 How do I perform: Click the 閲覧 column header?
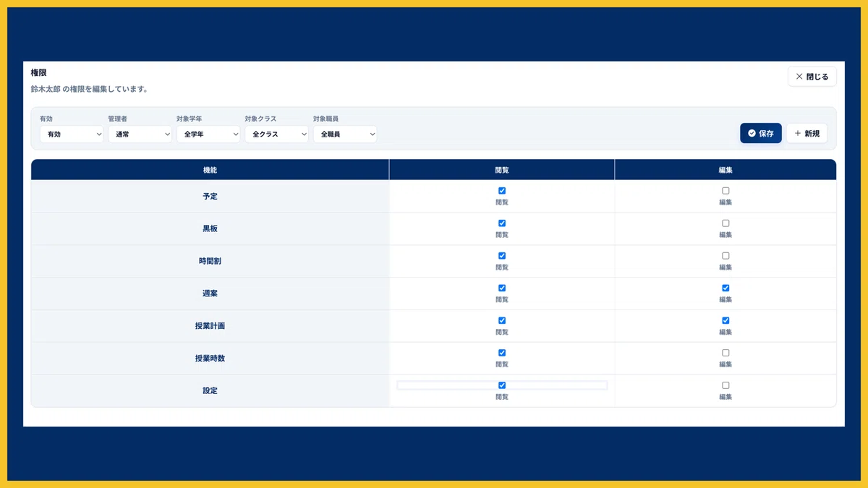click(x=502, y=170)
